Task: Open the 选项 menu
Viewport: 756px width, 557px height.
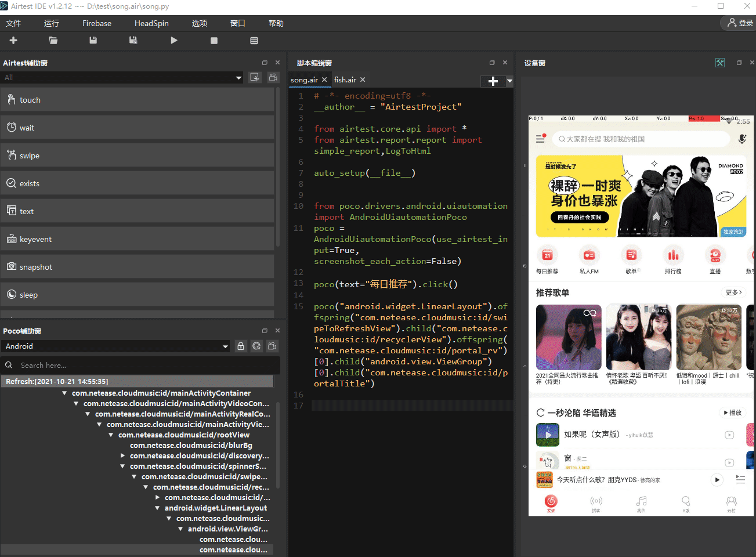Action: point(200,23)
